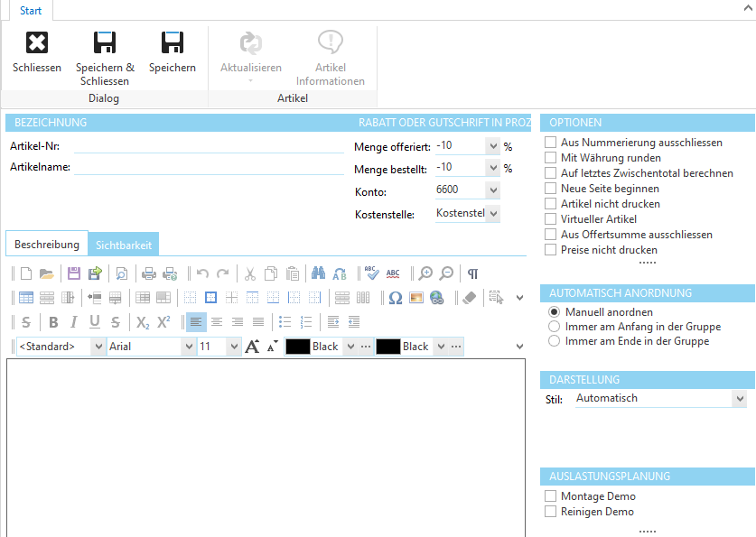Check 'Artikel nicht drucken' option
This screenshot has height=537, width=756.
[x=551, y=204]
